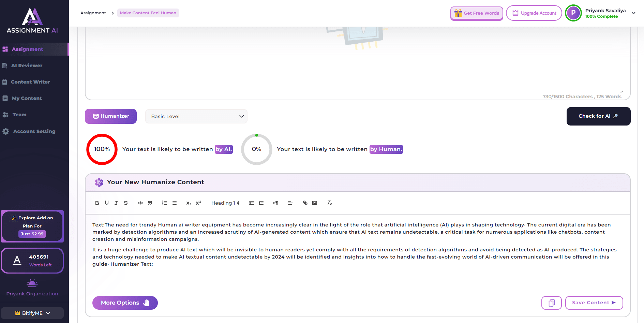Expand the Heading 1 style selector
This screenshot has width=644, height=323.
click(x=225, y=203)
